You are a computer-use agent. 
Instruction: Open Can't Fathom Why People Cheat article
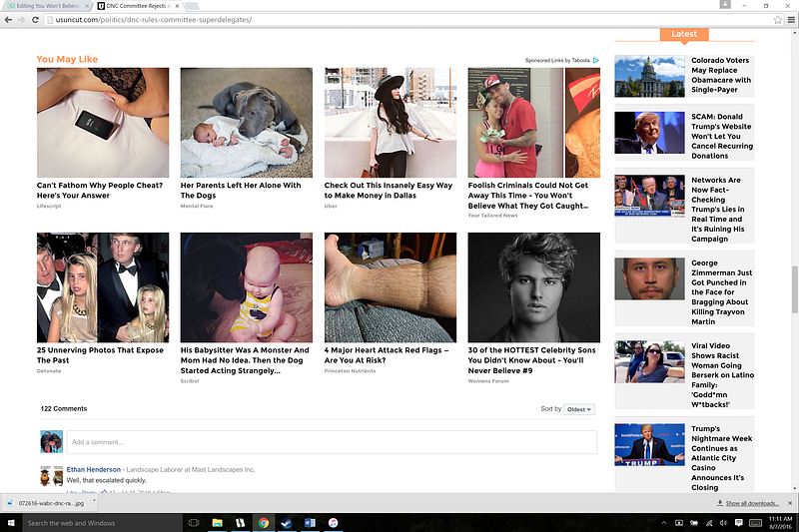[100, 191]
